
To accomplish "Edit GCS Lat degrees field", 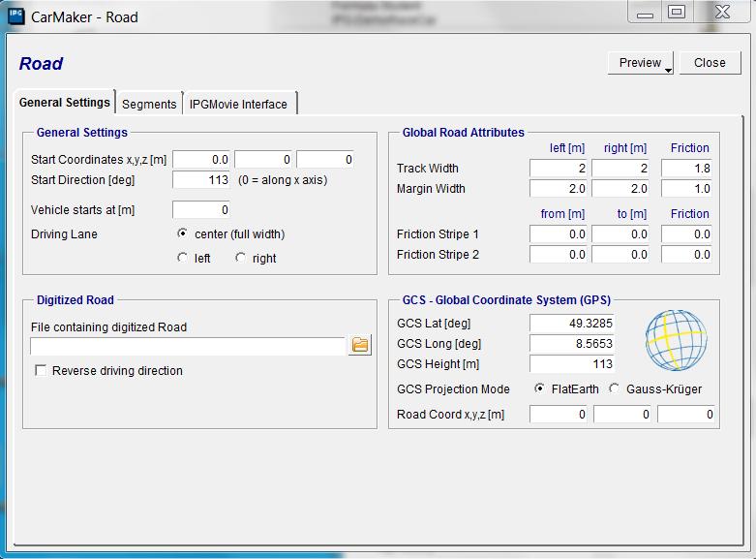I will pyautogui.click(x=572, y=323).
